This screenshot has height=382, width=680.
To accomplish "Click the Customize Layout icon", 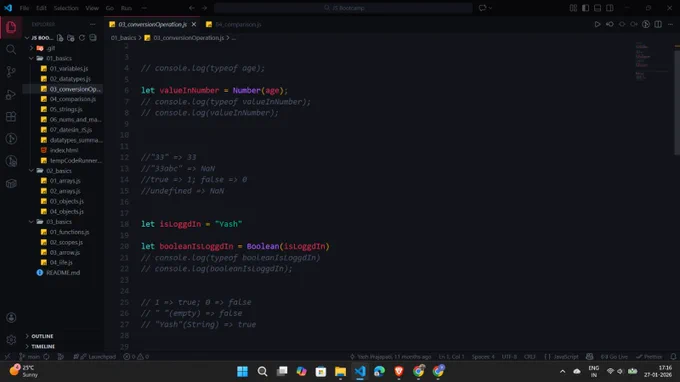I will [573, 8].
